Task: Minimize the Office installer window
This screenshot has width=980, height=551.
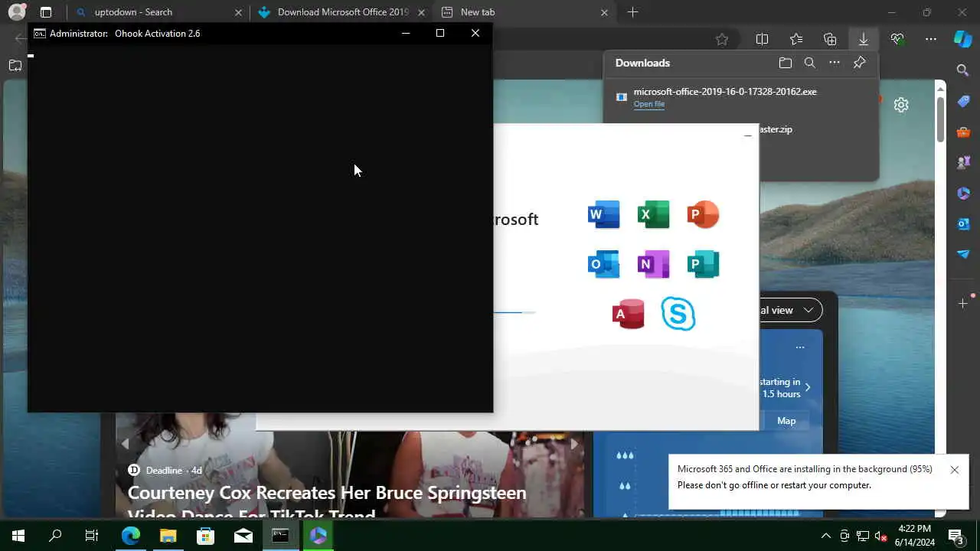Action: 748,136
